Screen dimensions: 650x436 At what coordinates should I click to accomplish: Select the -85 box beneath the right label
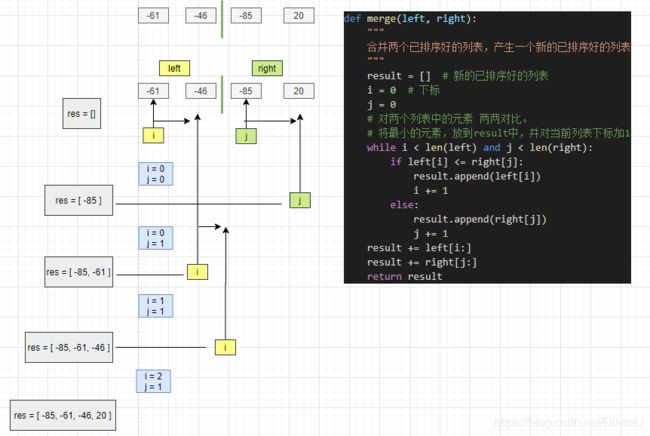(246, 91)
